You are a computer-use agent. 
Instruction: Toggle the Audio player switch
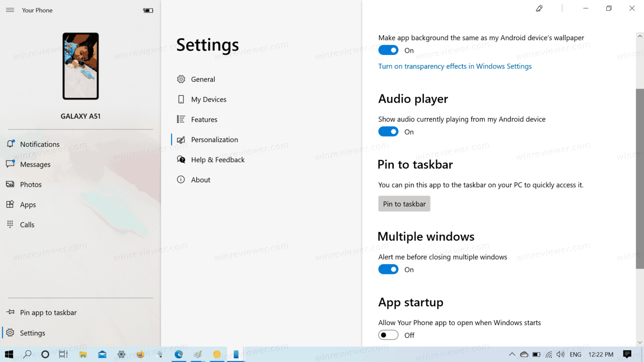pos(388,132)
